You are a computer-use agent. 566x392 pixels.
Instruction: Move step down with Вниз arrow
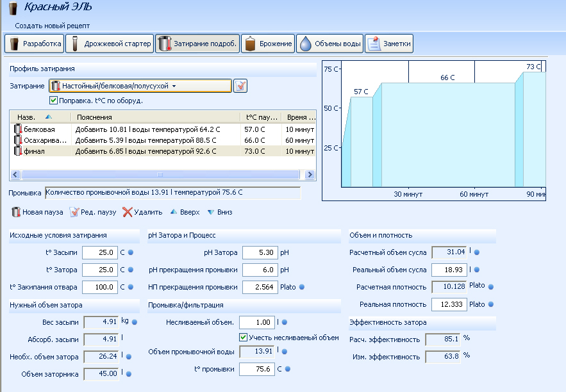pos(211,212)
